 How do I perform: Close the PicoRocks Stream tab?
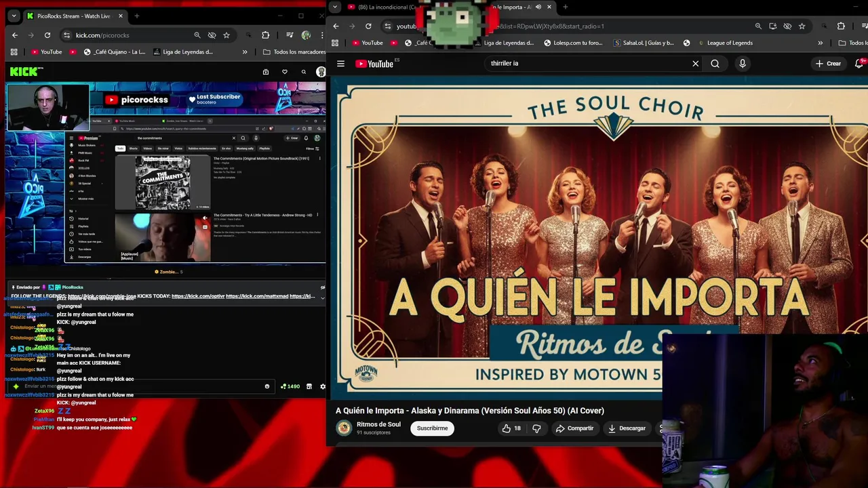(121, 16)
